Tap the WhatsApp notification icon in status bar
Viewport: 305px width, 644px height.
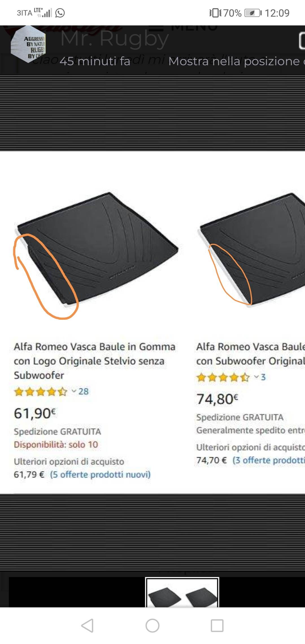60,13
